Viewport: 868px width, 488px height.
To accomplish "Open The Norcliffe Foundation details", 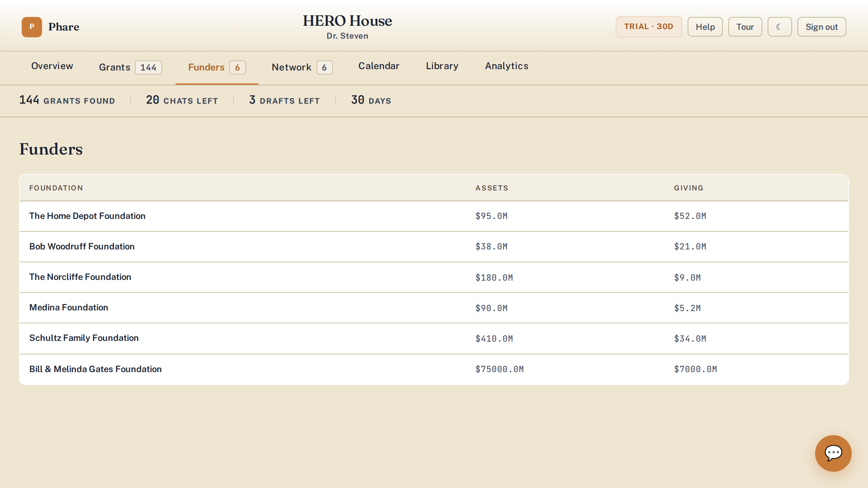I will (x=434, y=277).
